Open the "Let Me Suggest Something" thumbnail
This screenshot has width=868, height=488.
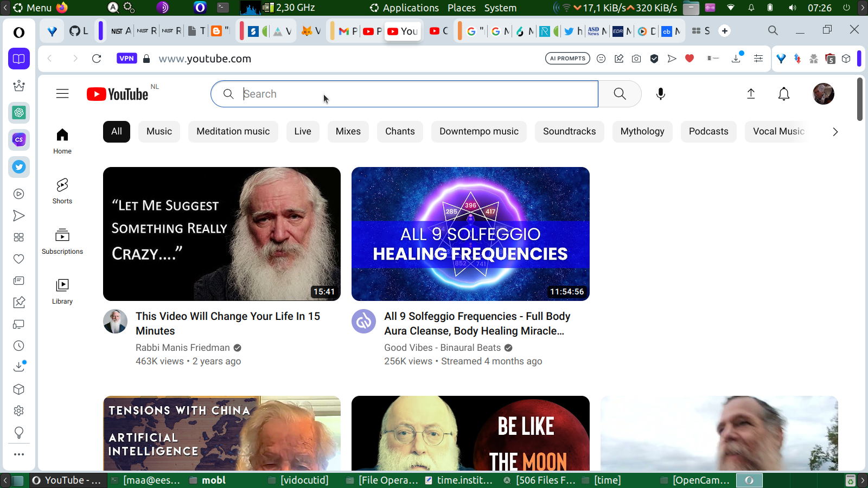point(222,234)
